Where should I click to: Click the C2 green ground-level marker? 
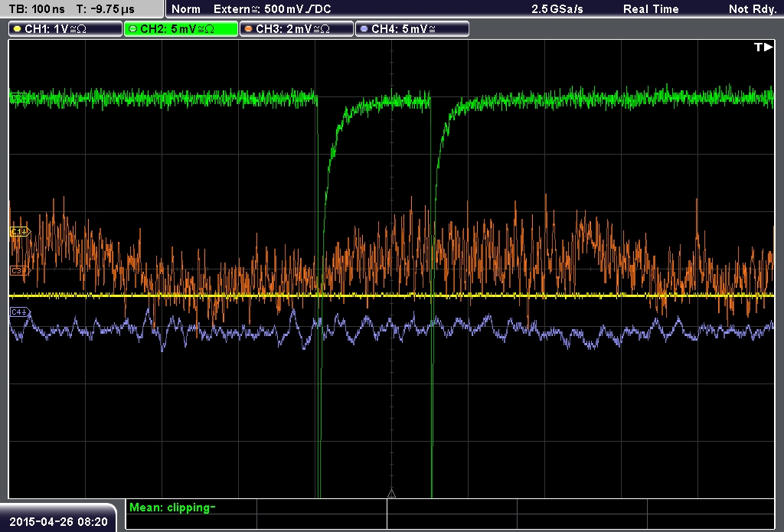point(19,97)
